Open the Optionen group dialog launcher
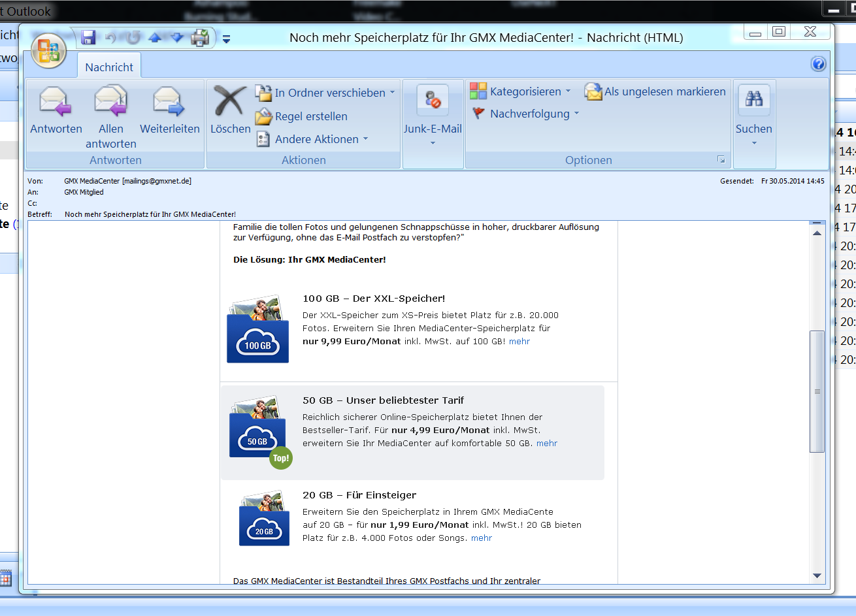This screenshot has width=856, height=616. click(x=721, y=159)
